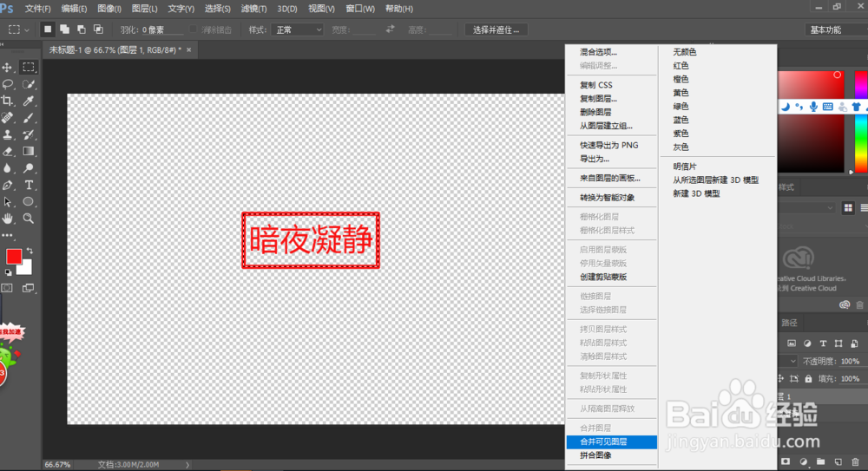Select the Hand tool
Image resolution: width=868 pixels, height=471 pixels.
pyautogui.click(x=7, y=219)
